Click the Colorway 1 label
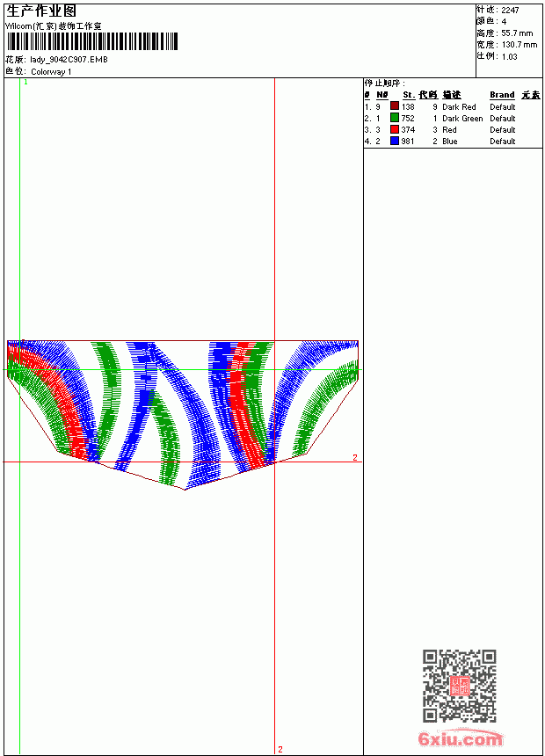 pyautogui.click(x=51, y=72)
